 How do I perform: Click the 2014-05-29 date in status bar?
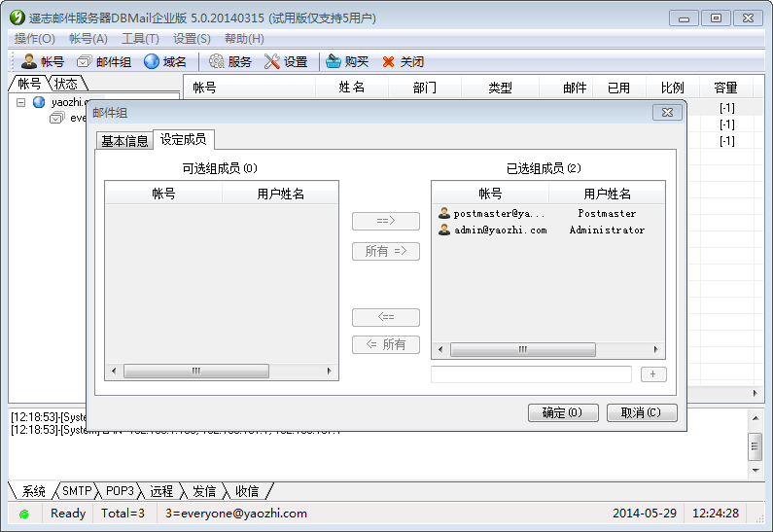tap(645, 514)
